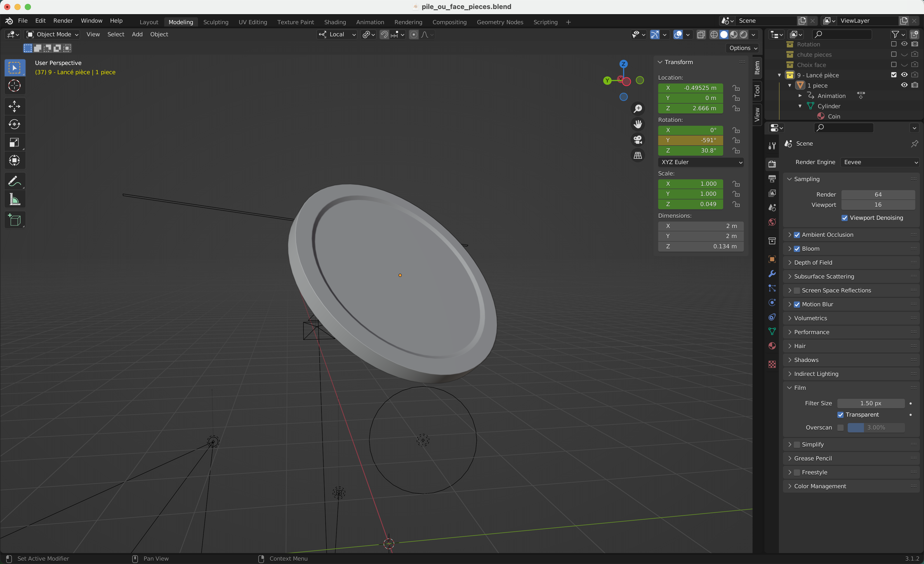The height and width of the screenshot is (564, 924).
Task: Click the Options button in viewport header
Action: pos(743,48)
